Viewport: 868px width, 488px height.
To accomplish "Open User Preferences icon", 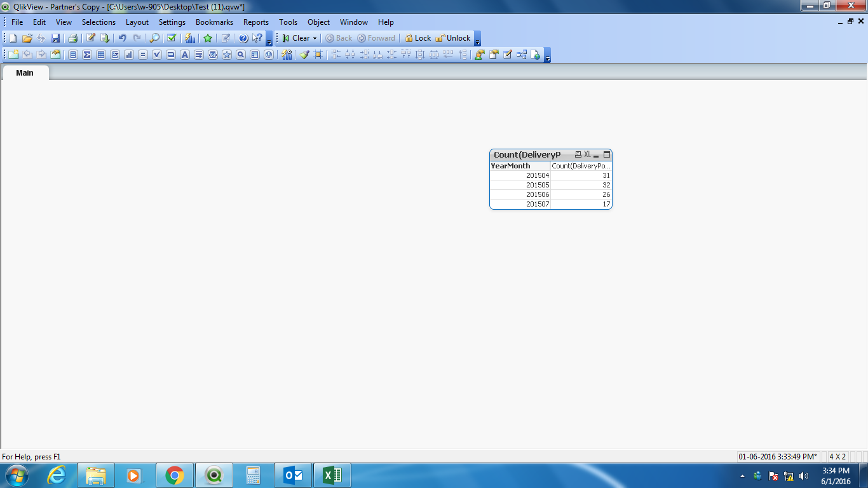I will coord(480,55).
